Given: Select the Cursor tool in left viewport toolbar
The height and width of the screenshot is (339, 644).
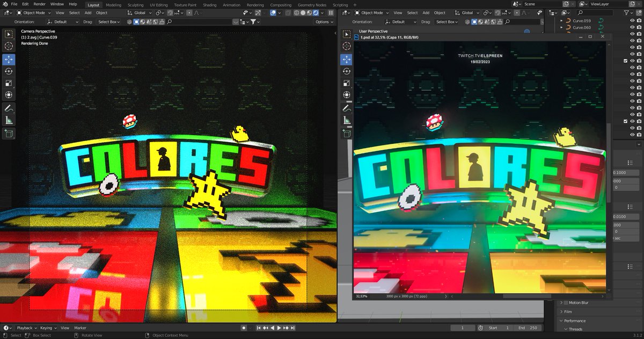Looking at the screenshot, I should click(9, 47).
